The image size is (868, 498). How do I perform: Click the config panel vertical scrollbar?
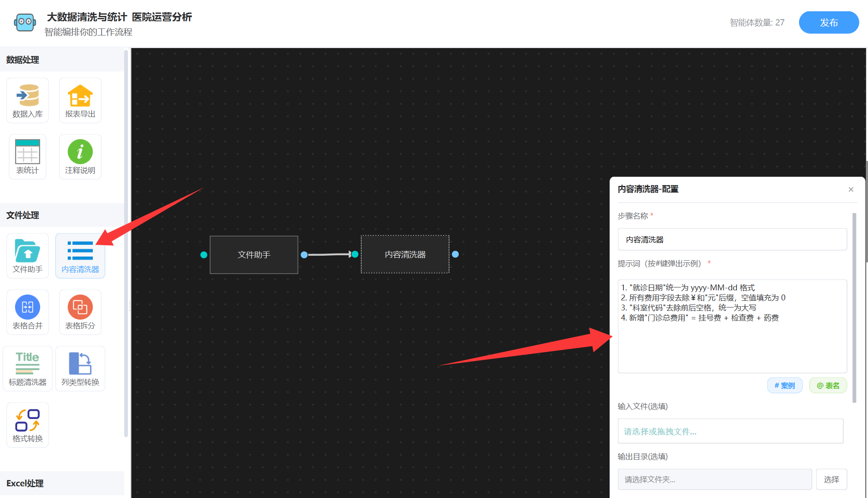pyautogui.click(x=854, y=308)
